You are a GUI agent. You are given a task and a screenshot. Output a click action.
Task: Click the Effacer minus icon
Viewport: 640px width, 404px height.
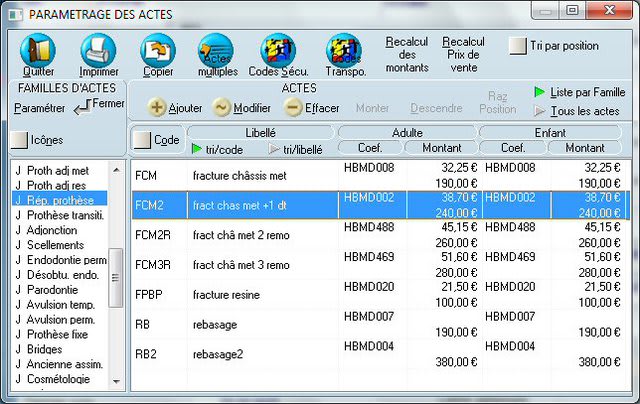click(294, 108)
